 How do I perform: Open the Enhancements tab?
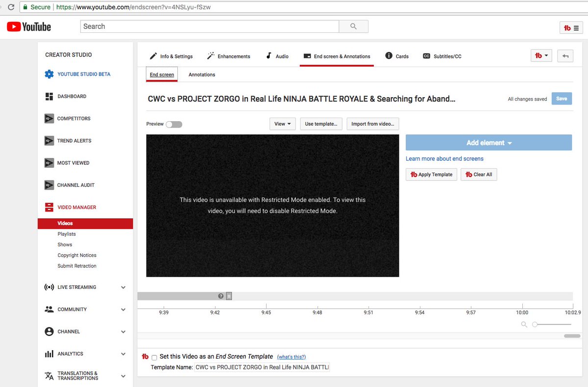228,56
